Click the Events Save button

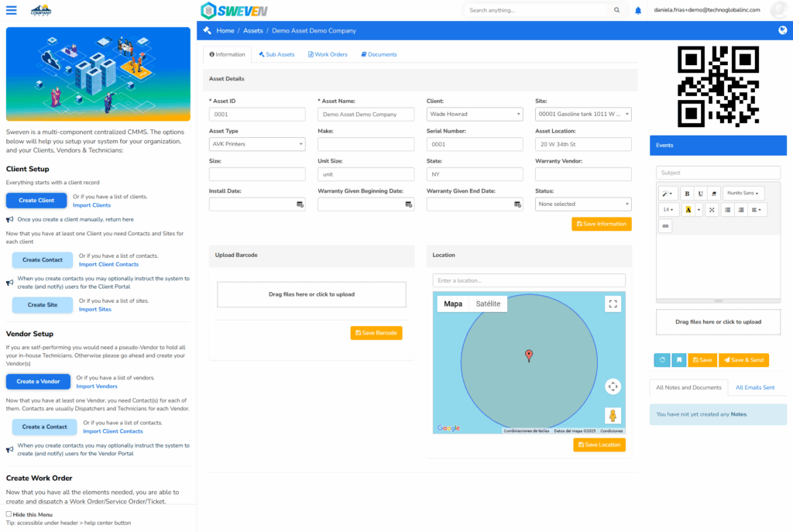click(x=702, y=360)
